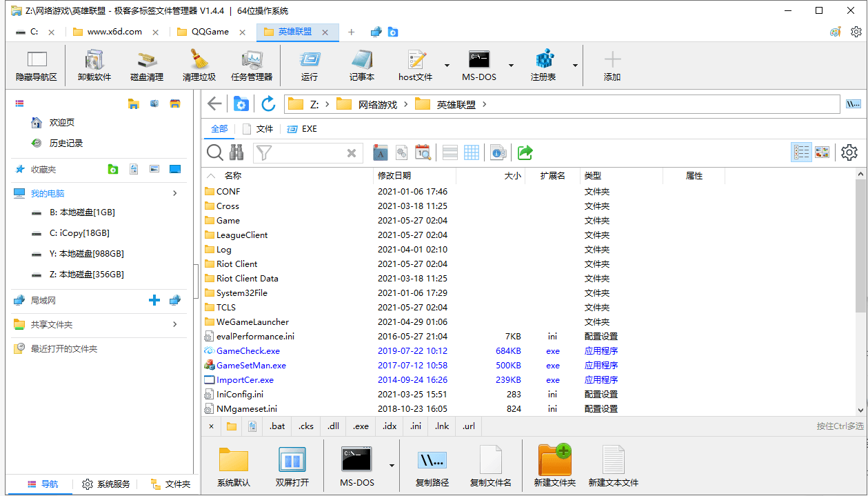Click the blue plus icon next to 局域网
The height and width of the screenshot is (496, 868).
click(154, 300)
